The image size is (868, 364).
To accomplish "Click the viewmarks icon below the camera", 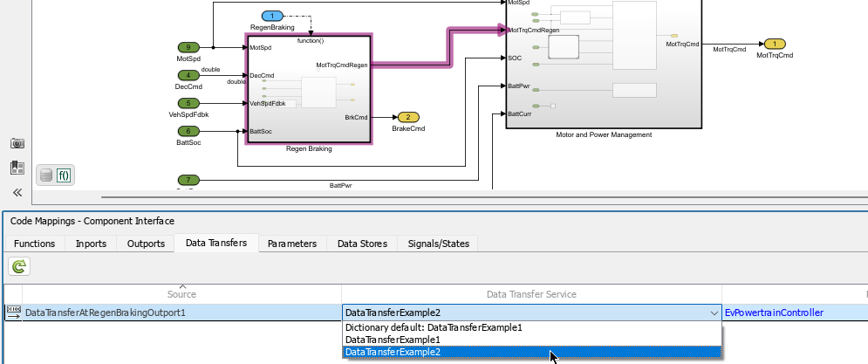I will point(17,168).
